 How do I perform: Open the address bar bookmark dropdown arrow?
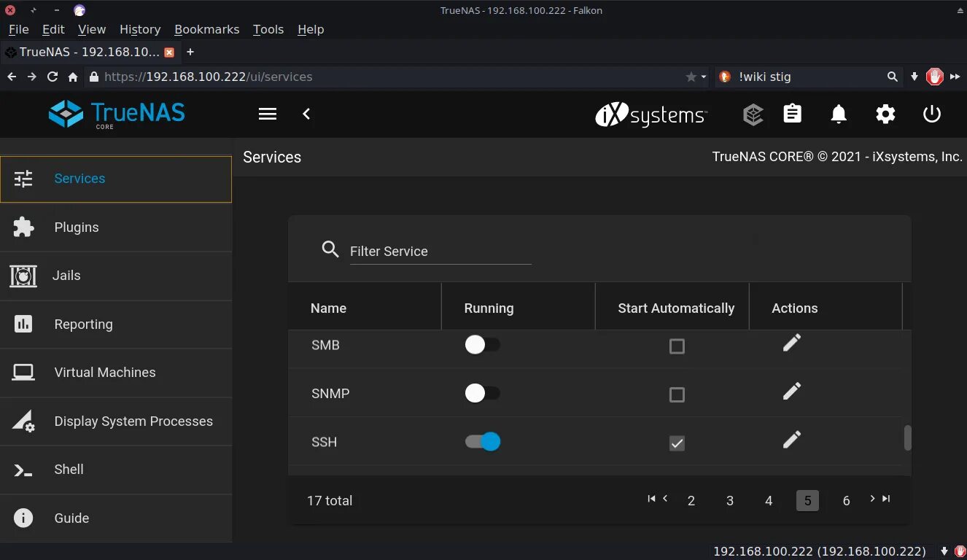point(703,77)
